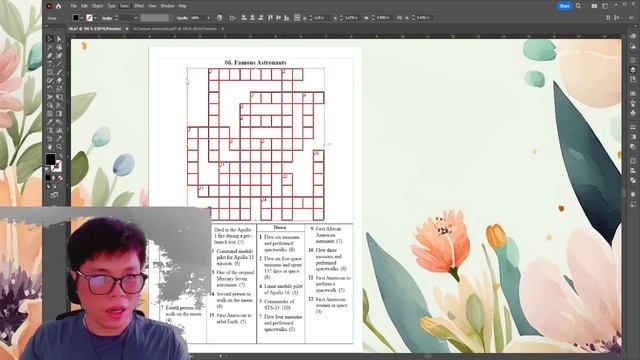640x360 pixels.
Task: Adjust the stroke weight stepper
Action: [x=117, y=18]
